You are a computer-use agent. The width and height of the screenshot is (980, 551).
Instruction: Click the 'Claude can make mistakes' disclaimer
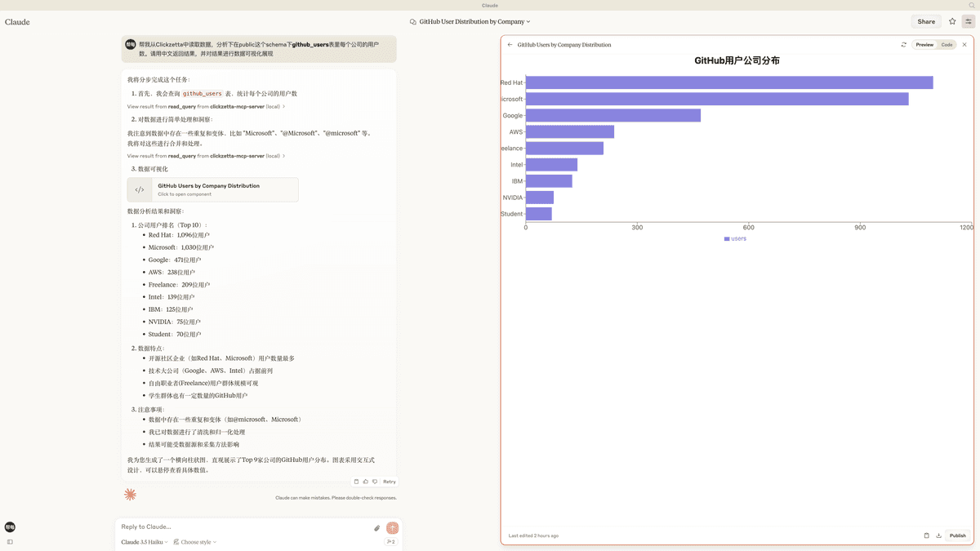click(336, 498)
